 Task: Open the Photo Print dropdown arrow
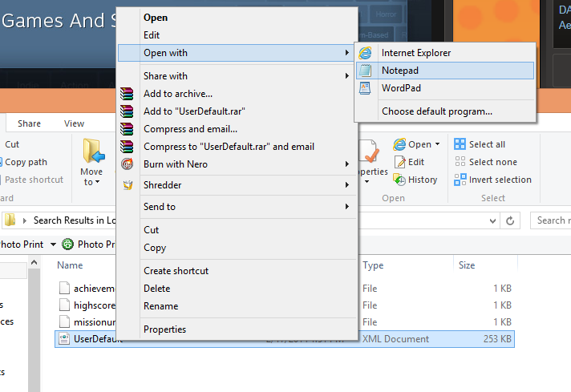click(x=53, y=244)
